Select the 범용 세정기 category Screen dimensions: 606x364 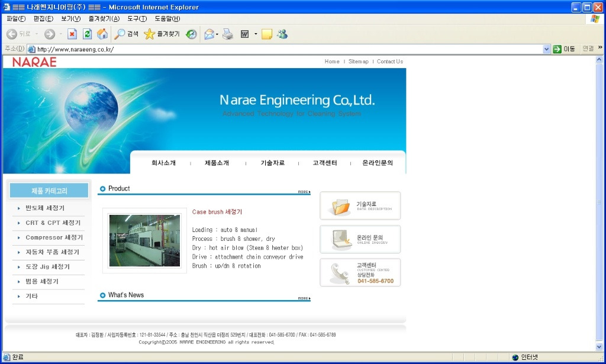tap(42, 281)
